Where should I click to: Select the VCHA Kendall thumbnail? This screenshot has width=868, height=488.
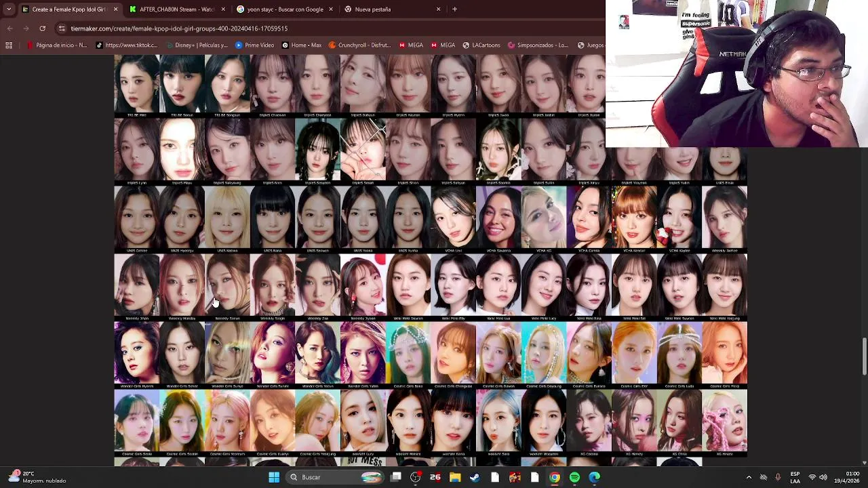click(x=634, y=220)
